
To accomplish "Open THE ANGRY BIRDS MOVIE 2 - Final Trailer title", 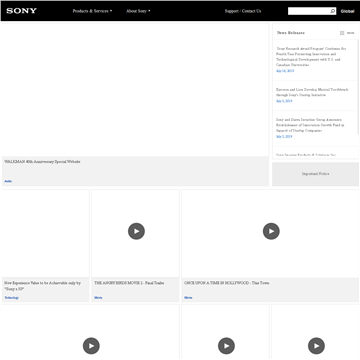I will coord(129,283).
